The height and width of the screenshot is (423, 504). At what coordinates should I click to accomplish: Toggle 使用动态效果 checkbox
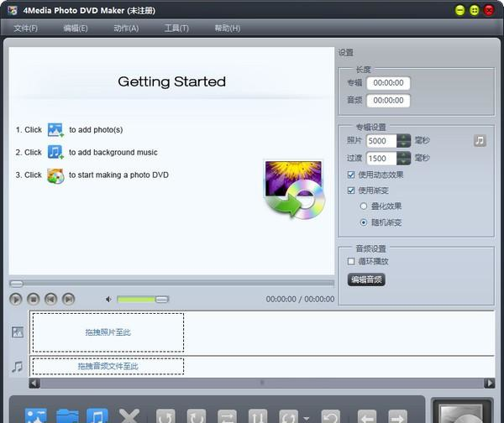click(x=351, y=175)
